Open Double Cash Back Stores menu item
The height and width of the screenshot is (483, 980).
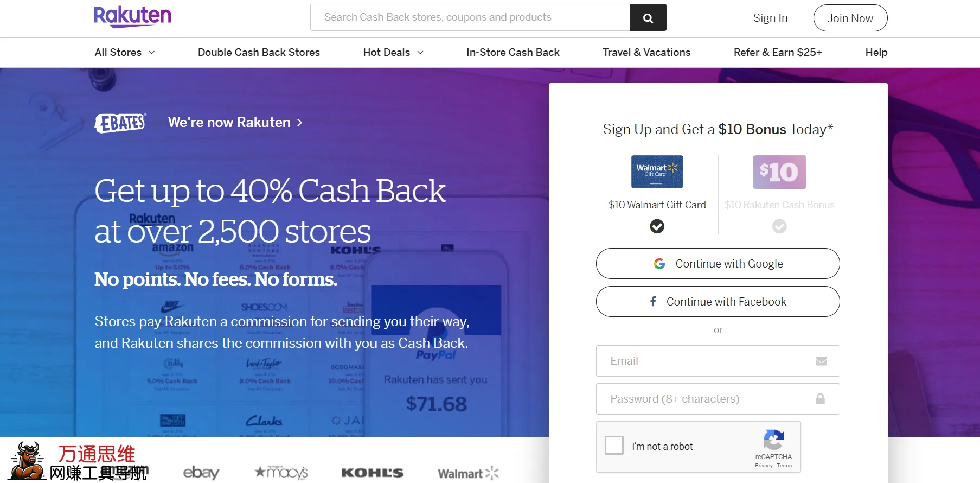tap(259, 53)
